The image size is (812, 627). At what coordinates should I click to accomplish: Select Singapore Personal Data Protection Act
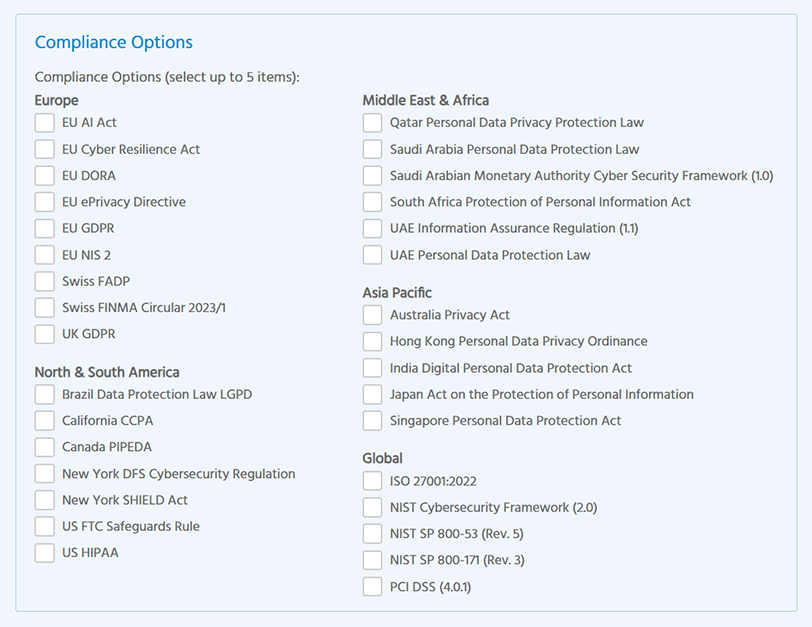point(372,421)
